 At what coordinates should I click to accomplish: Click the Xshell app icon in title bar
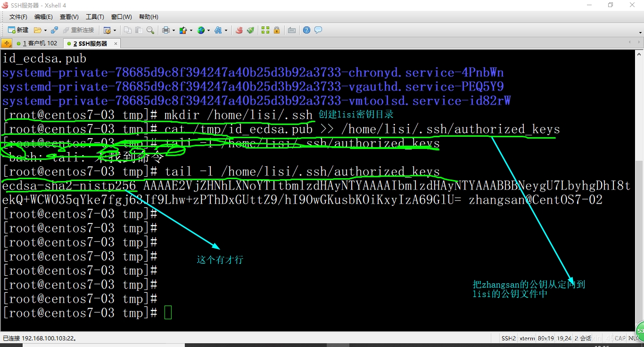point(6,5)
